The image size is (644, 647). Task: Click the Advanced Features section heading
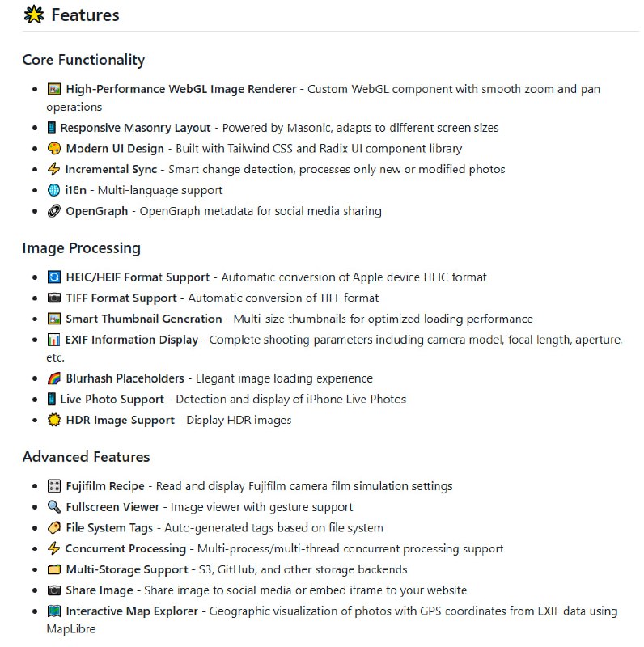tap(86, 457)
